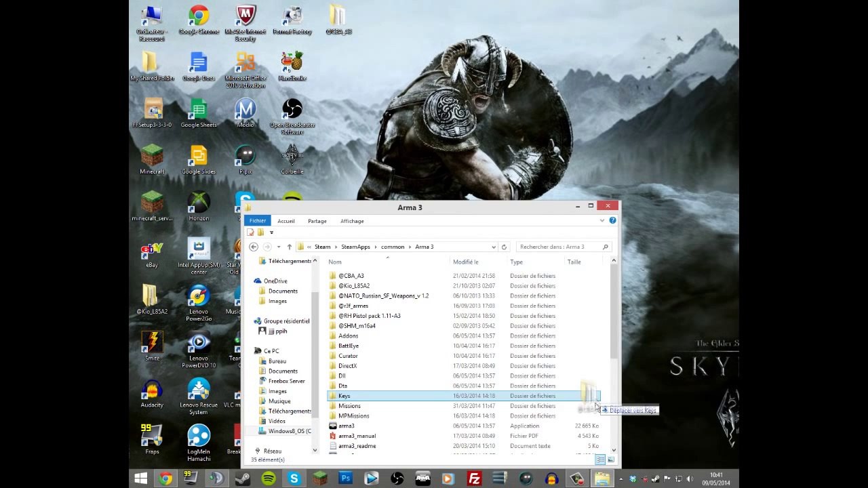Click common in the address path
The width and height of the screenshot is (868, 488).
(393, 247)
